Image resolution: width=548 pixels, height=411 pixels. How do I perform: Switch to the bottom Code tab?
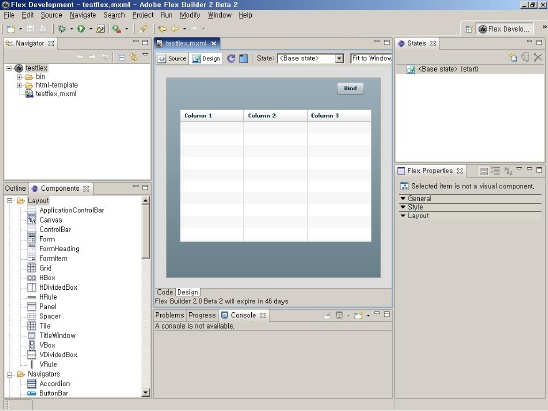point(165,292)
